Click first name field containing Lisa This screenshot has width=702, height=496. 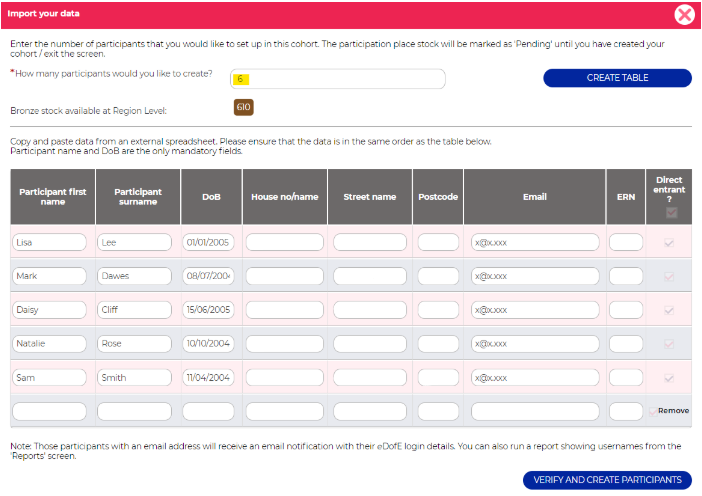[x=51, y=242]
